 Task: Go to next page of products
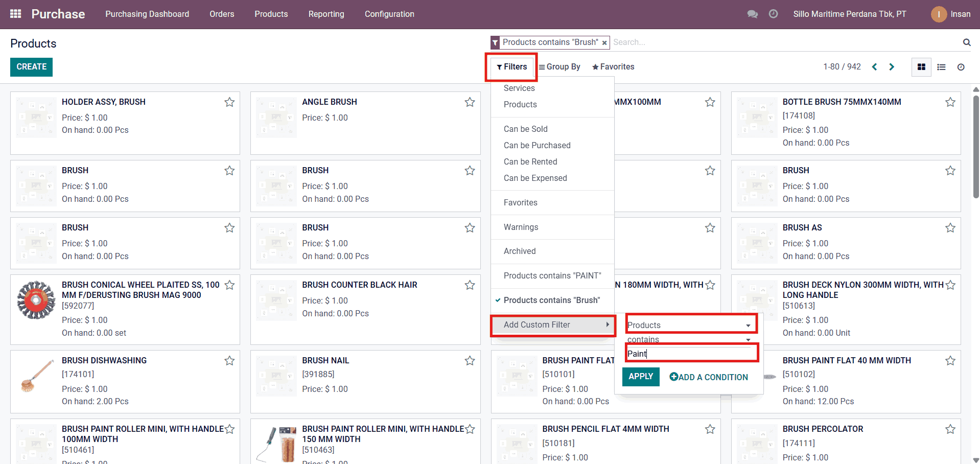tap(892, 67)
